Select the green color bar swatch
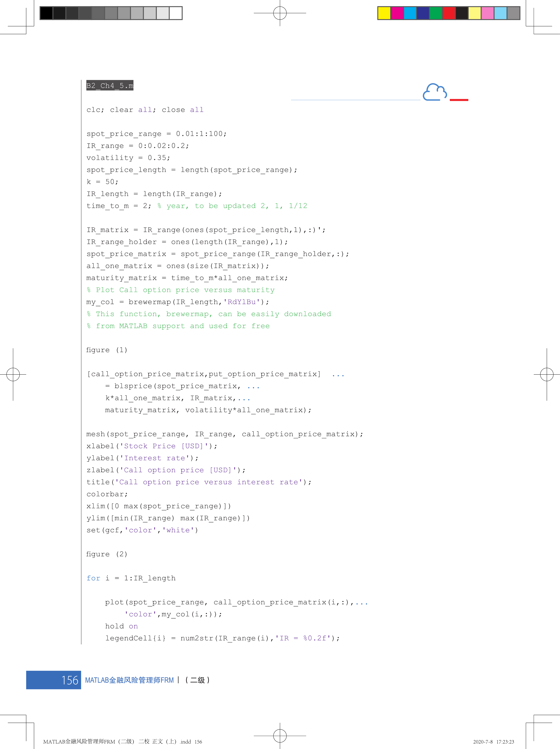560x749 pixels. [436, 13]
